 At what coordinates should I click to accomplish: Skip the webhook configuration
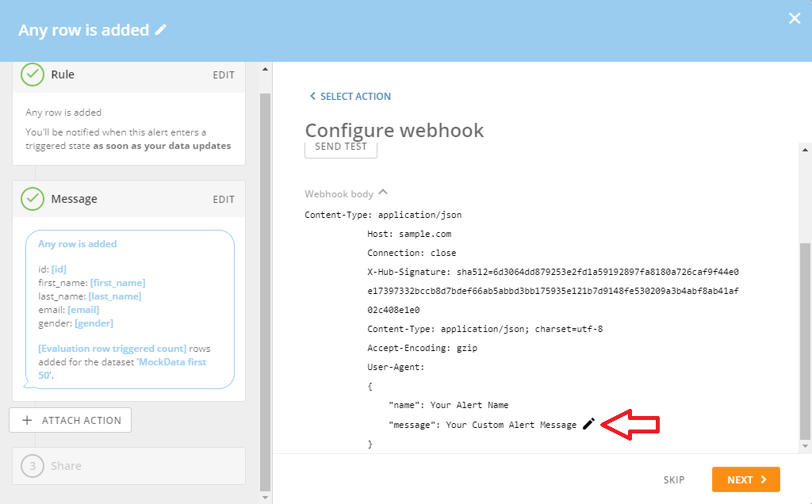click(x=674, y=479)
